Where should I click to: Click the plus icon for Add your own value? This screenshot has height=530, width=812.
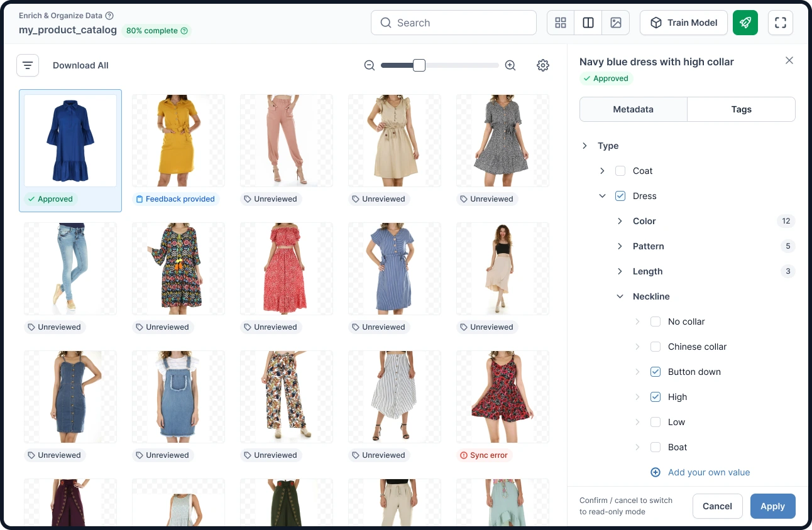656,472
